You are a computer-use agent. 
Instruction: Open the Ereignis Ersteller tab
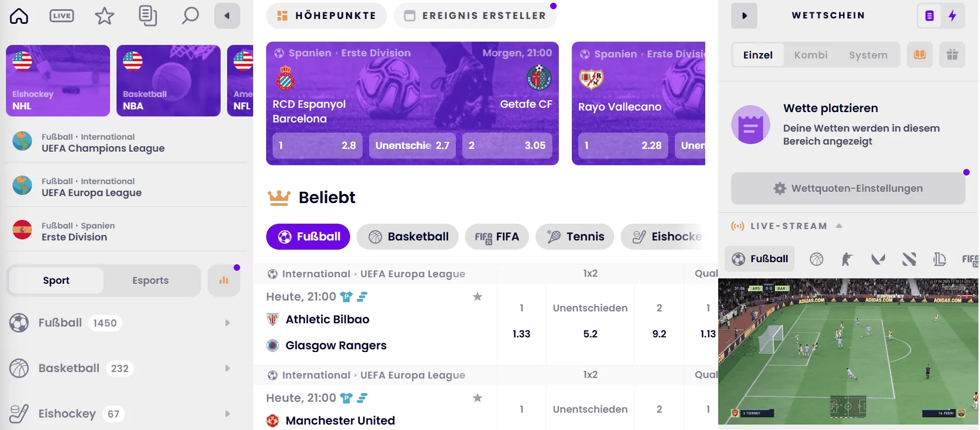tap(475, 15)
